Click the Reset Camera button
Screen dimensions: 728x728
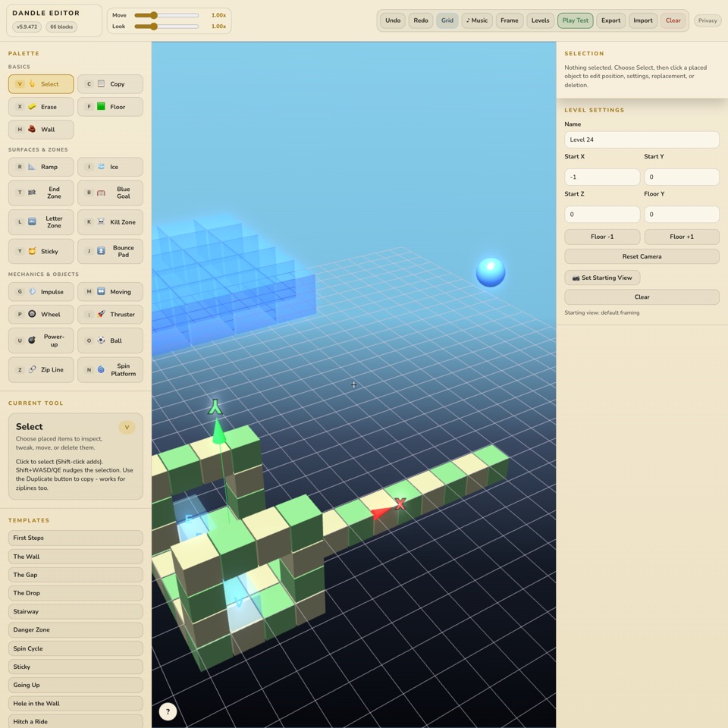[642, 256]
